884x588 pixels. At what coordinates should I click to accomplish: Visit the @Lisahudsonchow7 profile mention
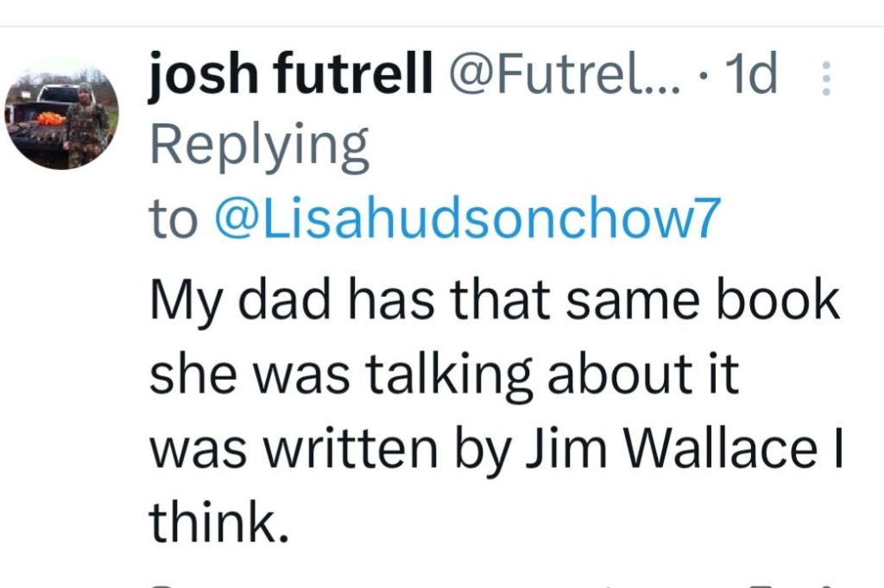[x=466, y=219]
